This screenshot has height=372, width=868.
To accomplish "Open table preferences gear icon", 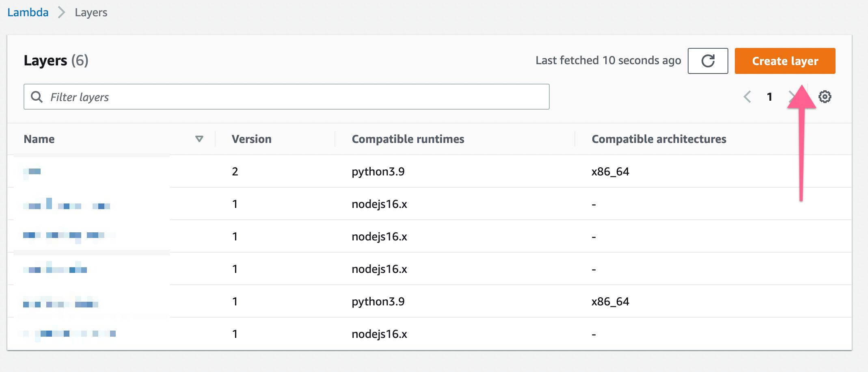I will coord(825,97).
